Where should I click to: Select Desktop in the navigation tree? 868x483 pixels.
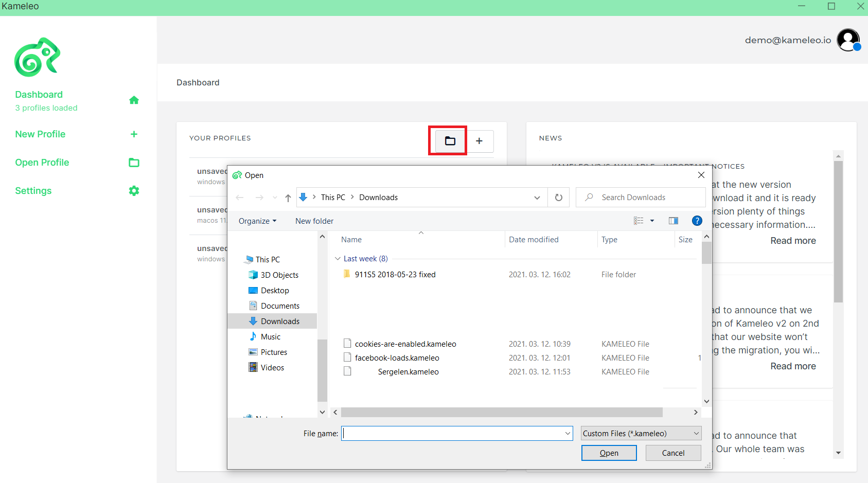[275, 291]
